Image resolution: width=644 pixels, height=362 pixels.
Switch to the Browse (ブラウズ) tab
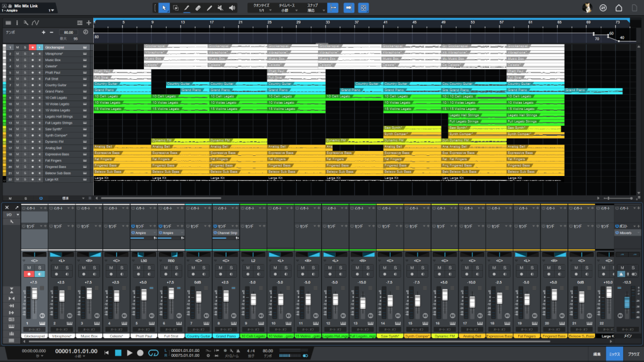[633, 354]
